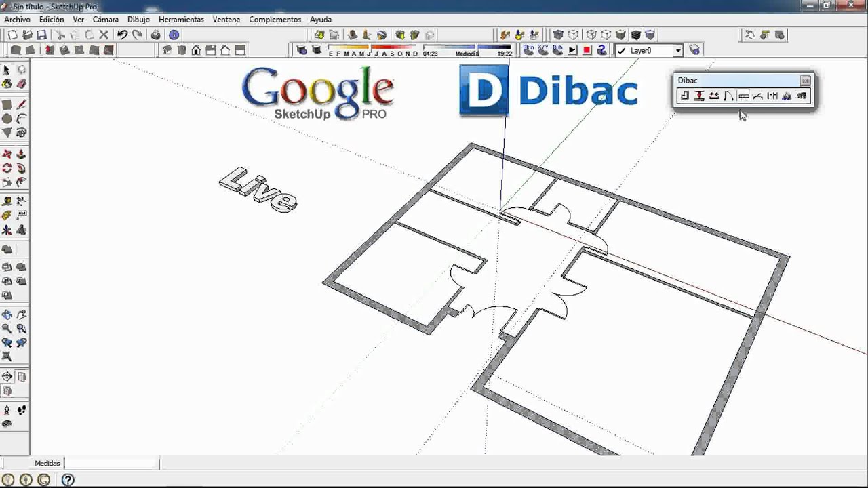Click the help question mark status icon
This screenshot has width=868, height=488.
pos(68,480)
